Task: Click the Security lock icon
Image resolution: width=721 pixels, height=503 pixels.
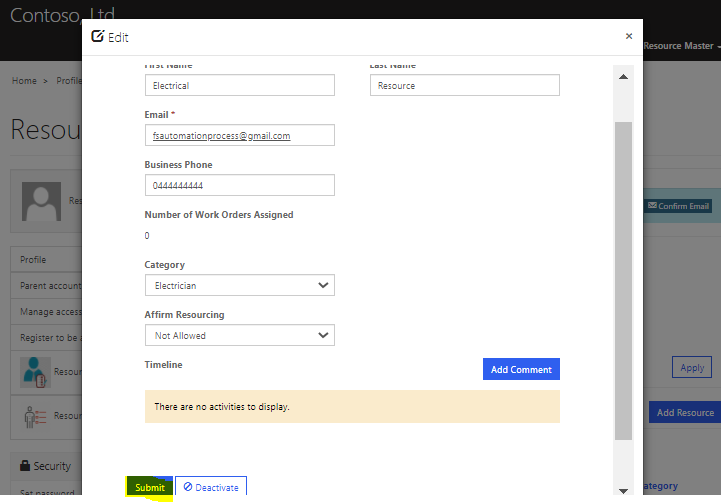Action: pyautogui.click(x=25, y=465)
